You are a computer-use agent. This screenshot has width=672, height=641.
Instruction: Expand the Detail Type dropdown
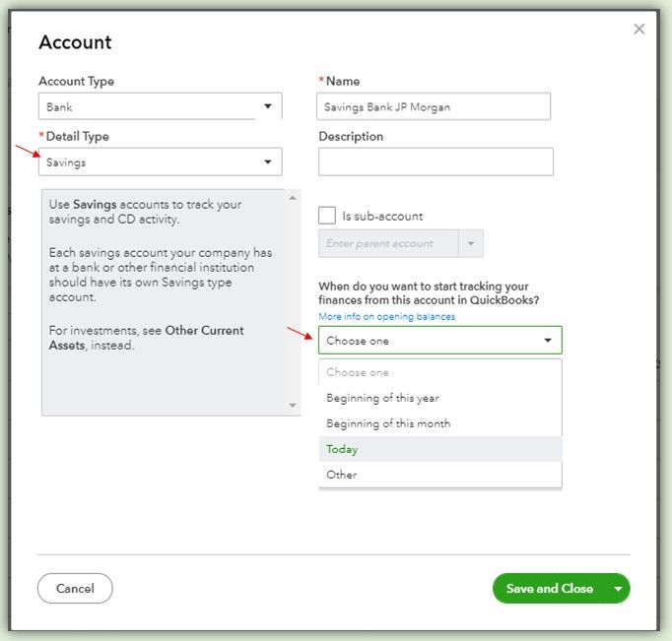160,162
